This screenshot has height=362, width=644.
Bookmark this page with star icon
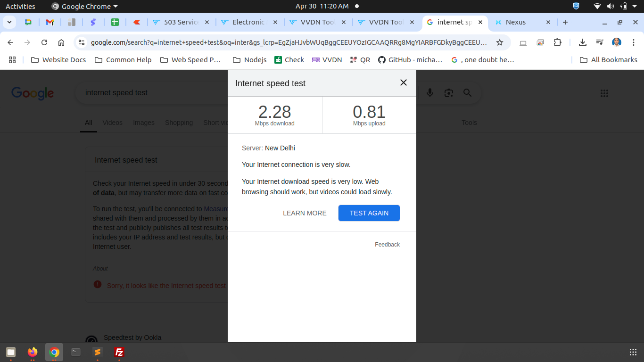click(499, 42)
